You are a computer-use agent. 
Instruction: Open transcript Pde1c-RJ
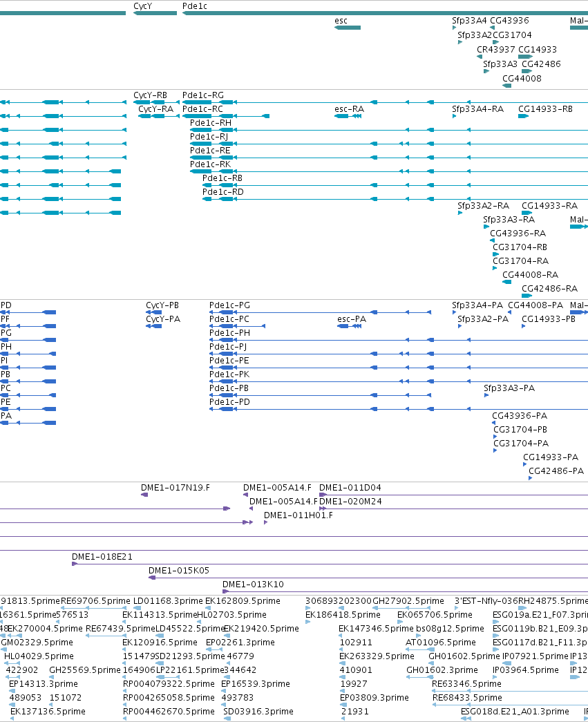pyautogui.click(x=209, y=137)
